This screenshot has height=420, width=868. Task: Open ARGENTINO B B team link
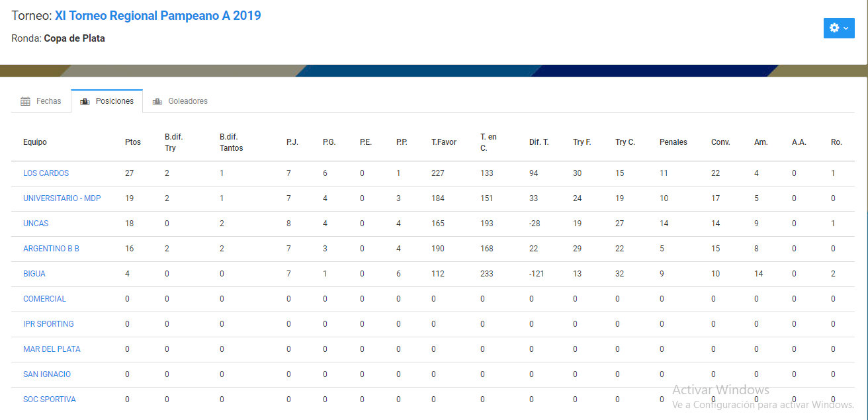tap(51, 249)
